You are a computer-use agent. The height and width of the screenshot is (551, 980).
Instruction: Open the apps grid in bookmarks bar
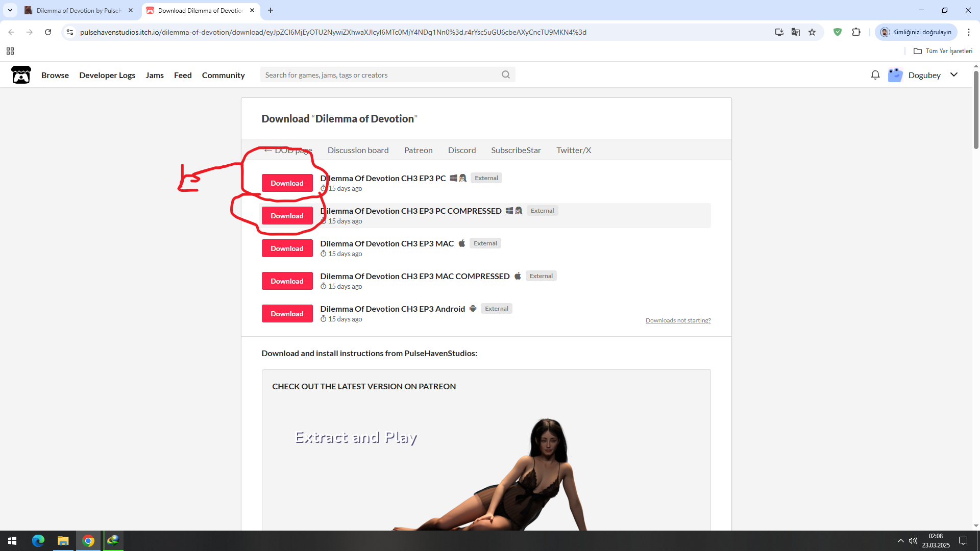10,51
